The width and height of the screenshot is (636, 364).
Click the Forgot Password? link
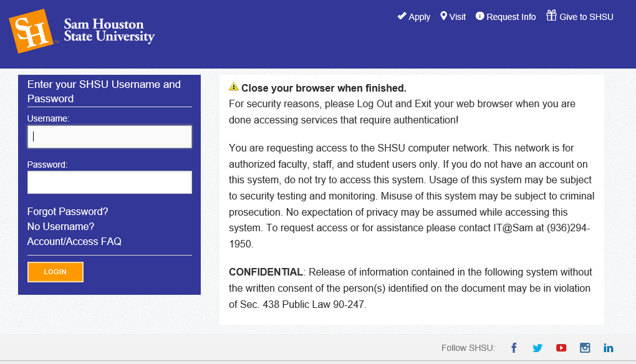(x=68, y=211)
